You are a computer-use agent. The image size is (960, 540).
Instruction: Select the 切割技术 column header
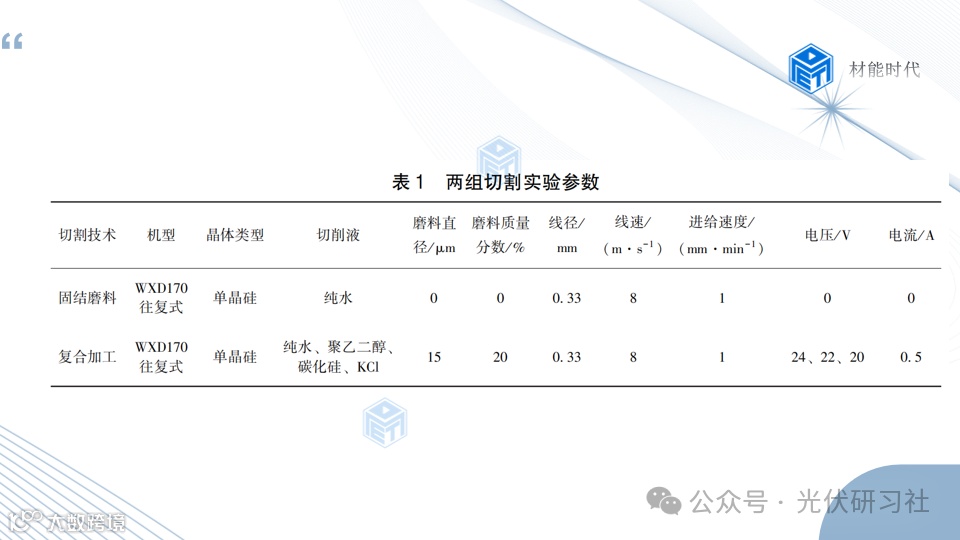pos(87,235)
